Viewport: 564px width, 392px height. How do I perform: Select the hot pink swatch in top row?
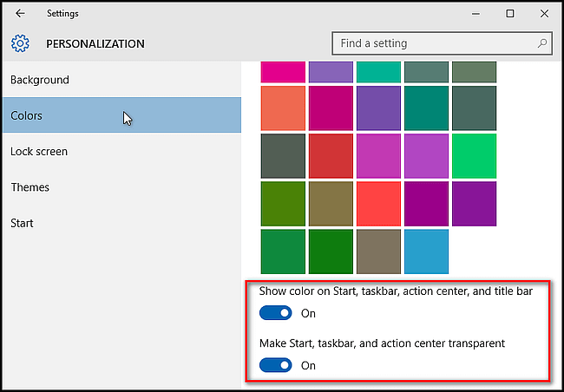(x=283, y=72)
